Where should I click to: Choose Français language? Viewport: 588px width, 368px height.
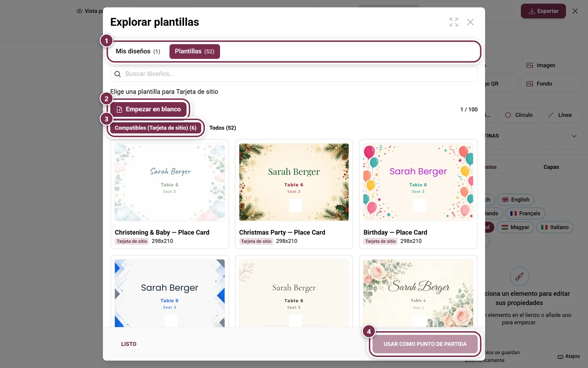tap(525, 213)
